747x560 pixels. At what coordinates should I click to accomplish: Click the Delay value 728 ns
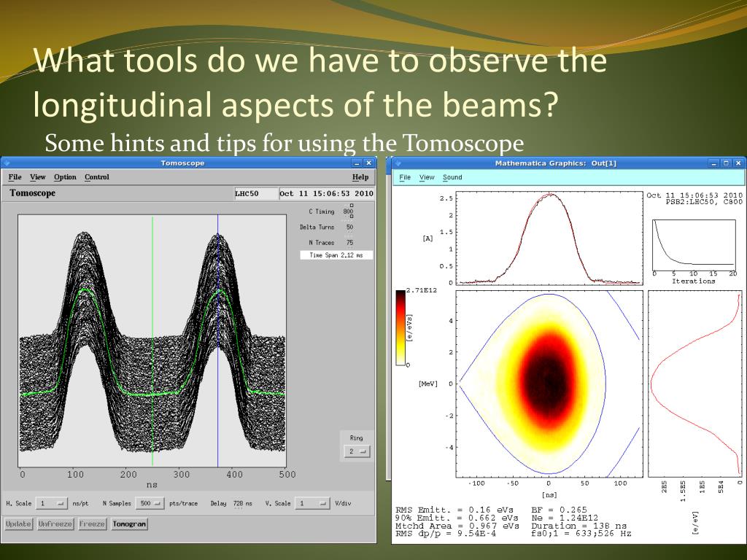pyautogui.click(x=242, y=503)
